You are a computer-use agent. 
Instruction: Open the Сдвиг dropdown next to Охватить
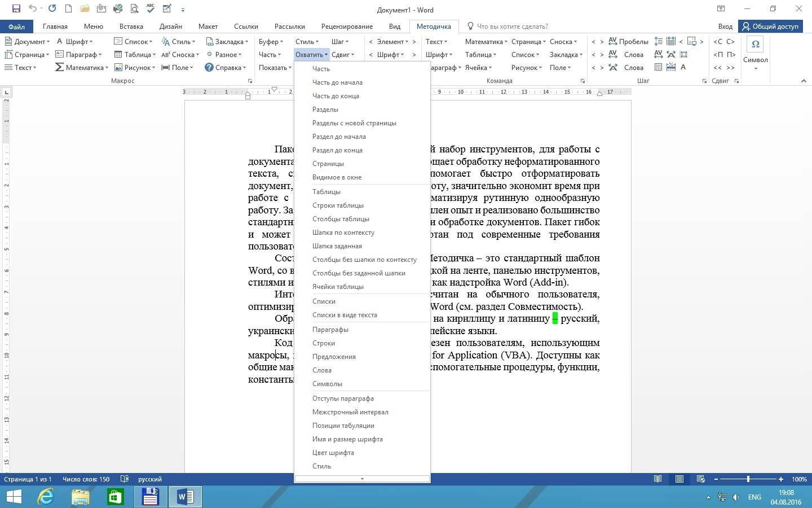click(342, 54)
